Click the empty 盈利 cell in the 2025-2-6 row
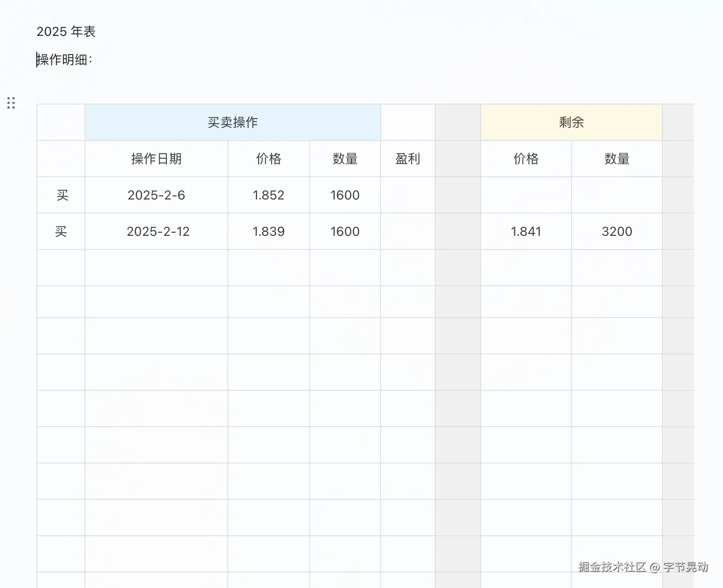 click(x=407, y=195)
